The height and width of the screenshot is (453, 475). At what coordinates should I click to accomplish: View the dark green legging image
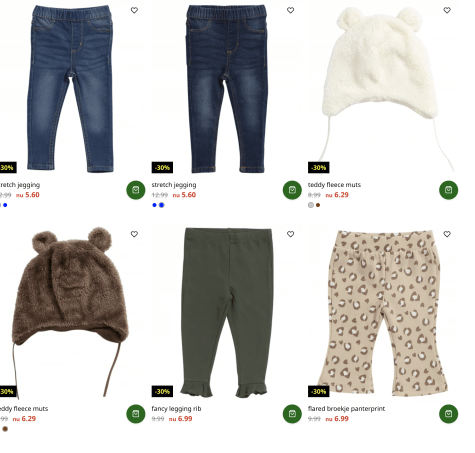227,313
